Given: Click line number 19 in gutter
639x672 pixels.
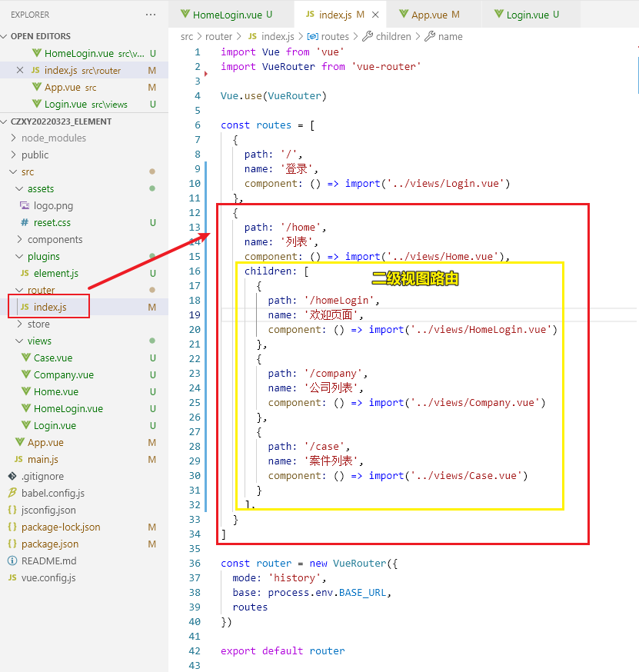Looking at the screenshot, I should coord(195,315).
